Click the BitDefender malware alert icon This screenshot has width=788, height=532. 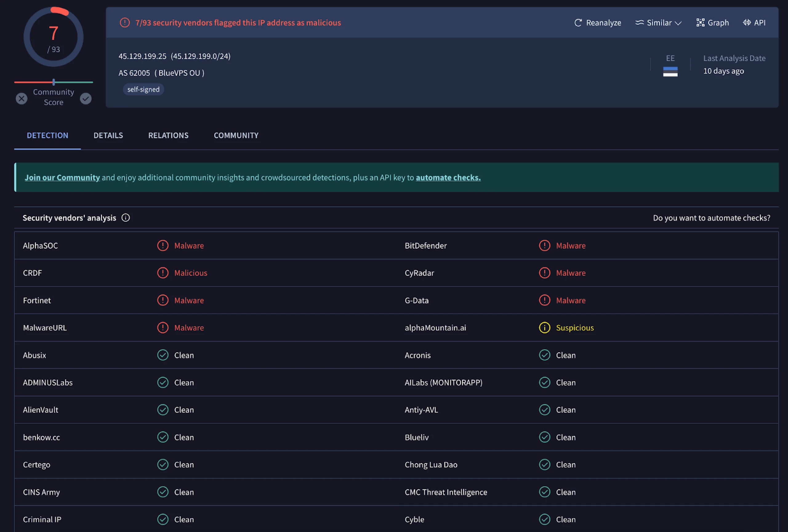click(545, 245)
